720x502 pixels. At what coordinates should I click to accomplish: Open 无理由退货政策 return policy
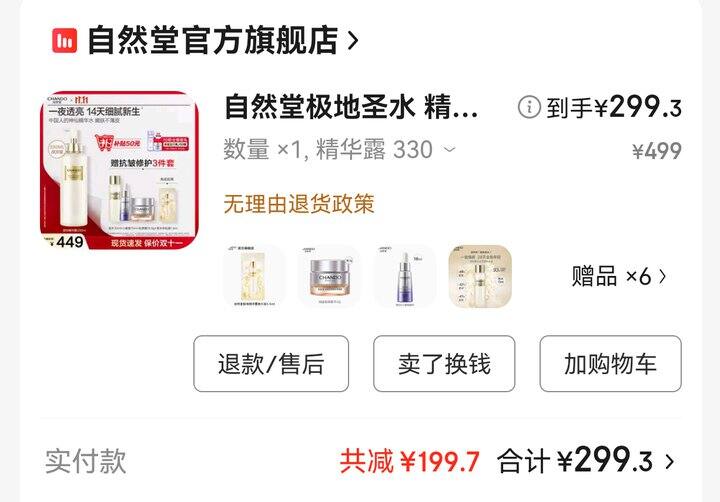299,203
